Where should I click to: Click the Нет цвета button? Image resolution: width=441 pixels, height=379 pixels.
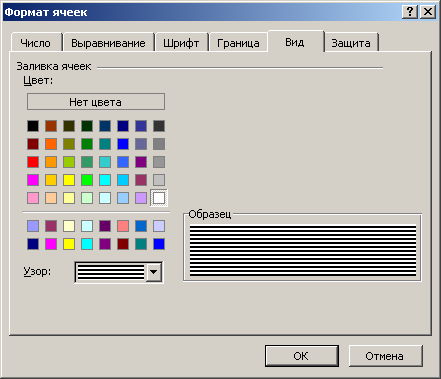(x=96, y=102)
